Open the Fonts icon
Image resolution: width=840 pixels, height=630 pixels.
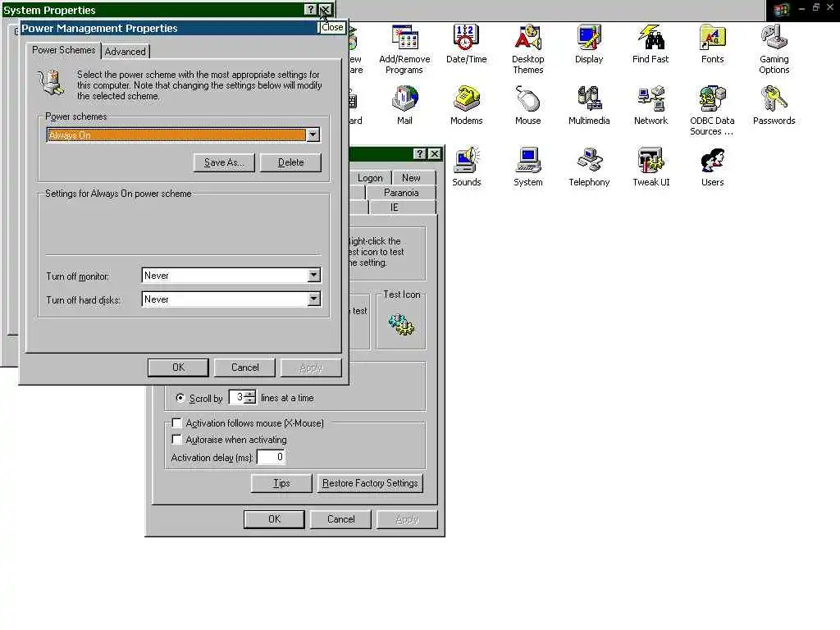[x=712, y=44]
